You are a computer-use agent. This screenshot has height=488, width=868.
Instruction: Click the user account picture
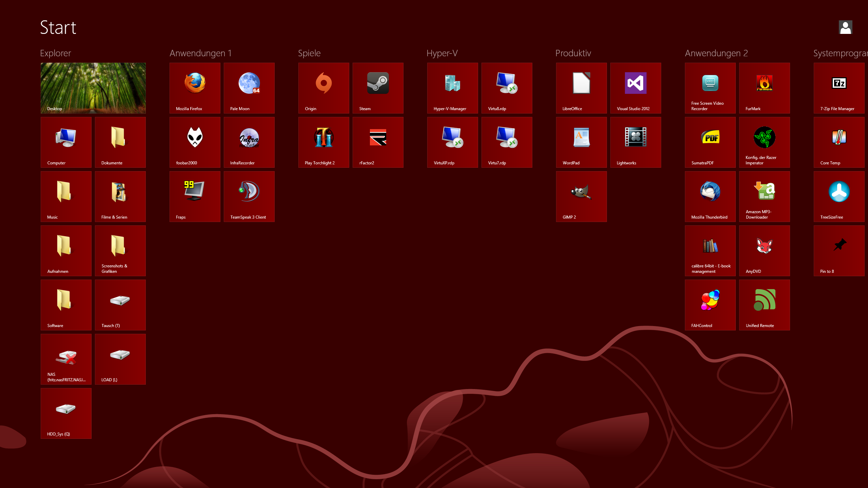(x=845, y=27)
